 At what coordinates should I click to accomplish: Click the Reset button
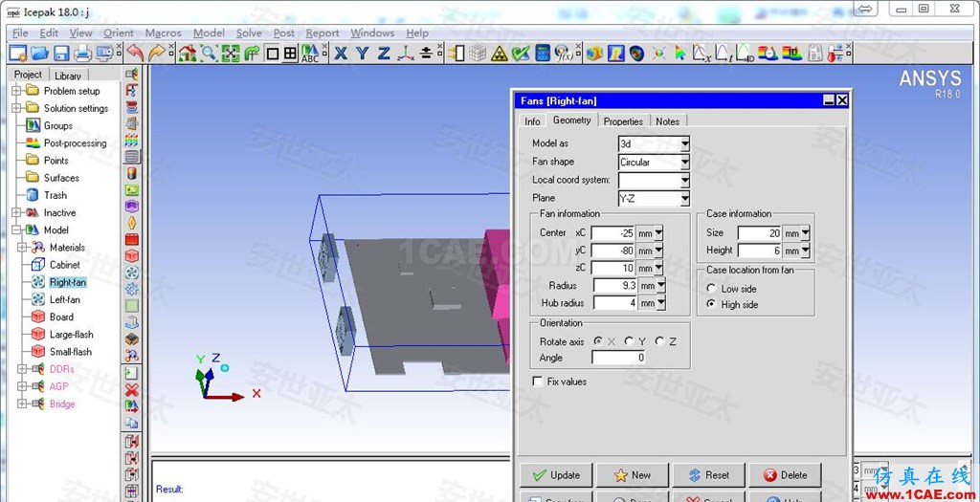point(709,475)
